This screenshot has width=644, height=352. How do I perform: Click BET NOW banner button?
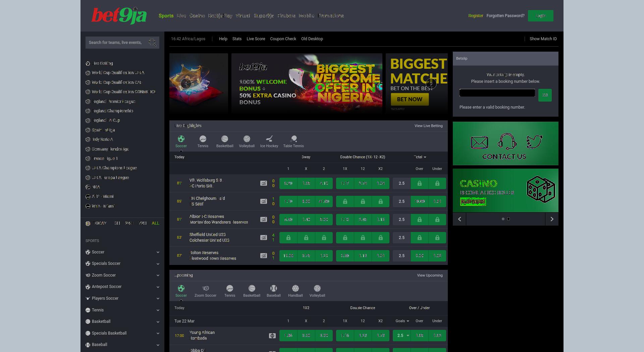click(410, 99)
